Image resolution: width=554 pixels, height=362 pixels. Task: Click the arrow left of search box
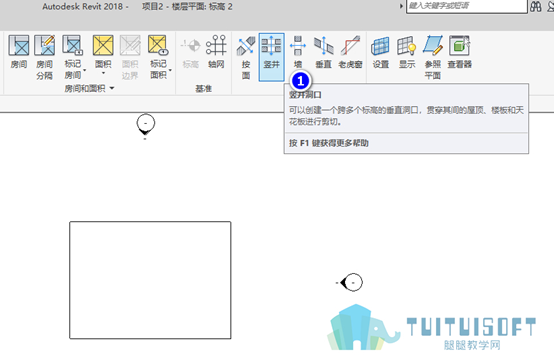point(401,6)
